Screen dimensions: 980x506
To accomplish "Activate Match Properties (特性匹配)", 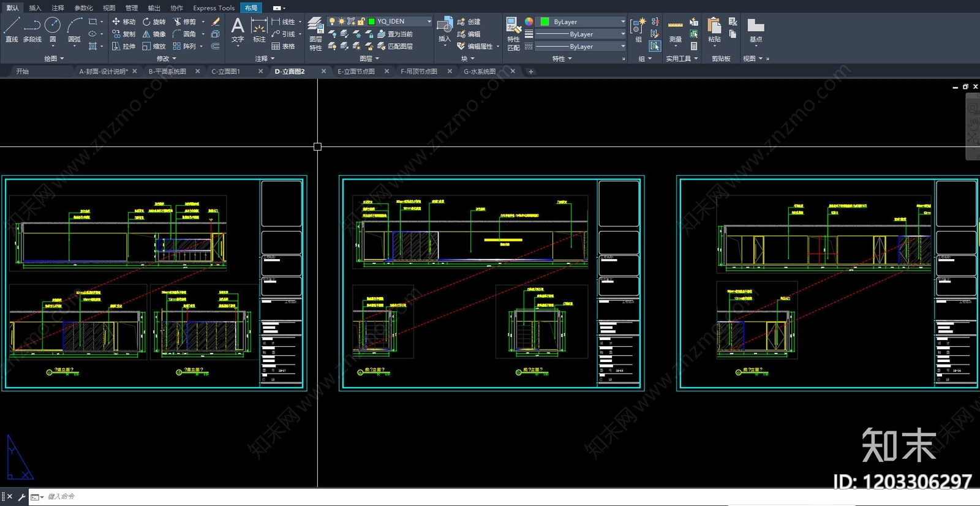I will click(513, 34).
